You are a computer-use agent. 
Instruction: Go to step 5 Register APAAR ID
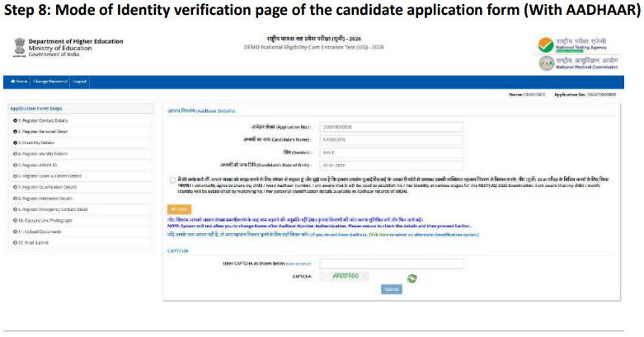pyautogui.click(x=35, y=165)
